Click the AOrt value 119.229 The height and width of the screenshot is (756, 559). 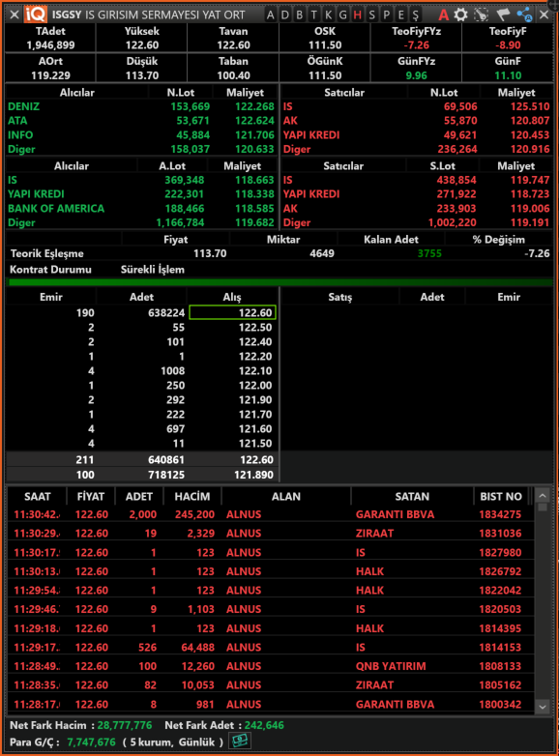click(x=50, y=75)
